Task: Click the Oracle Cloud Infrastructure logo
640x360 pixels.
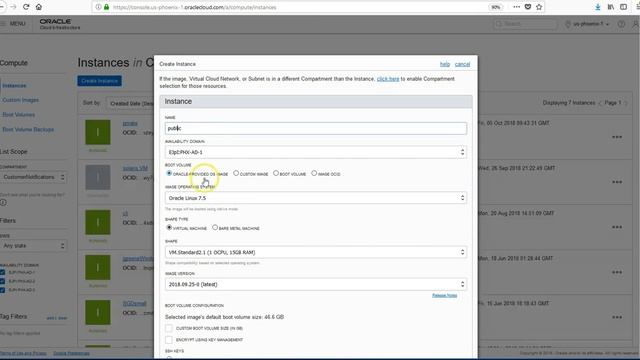Action: click(60, 24)
